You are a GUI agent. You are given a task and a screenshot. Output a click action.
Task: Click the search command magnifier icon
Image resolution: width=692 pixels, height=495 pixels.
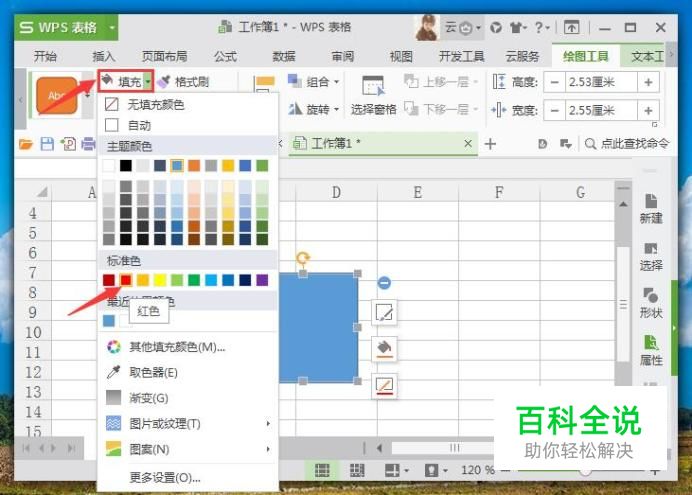[x=590, y=144]
